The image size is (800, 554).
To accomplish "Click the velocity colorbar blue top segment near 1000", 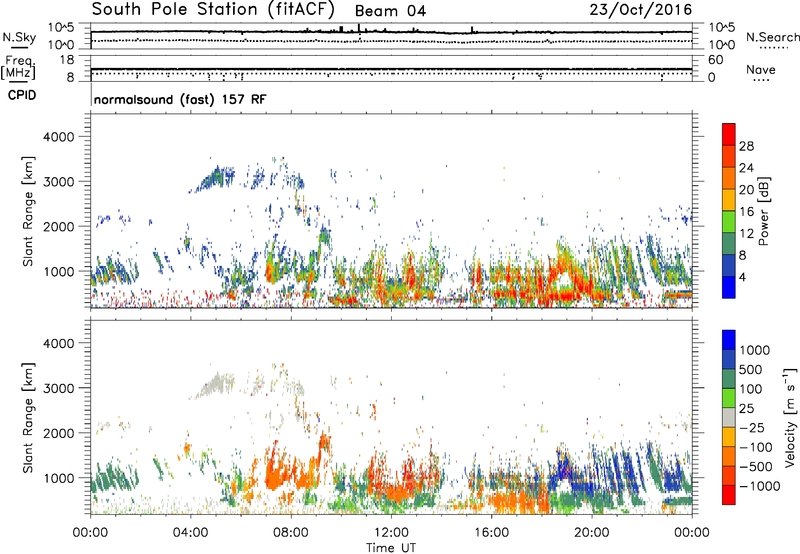I will [x=729, y=340].
